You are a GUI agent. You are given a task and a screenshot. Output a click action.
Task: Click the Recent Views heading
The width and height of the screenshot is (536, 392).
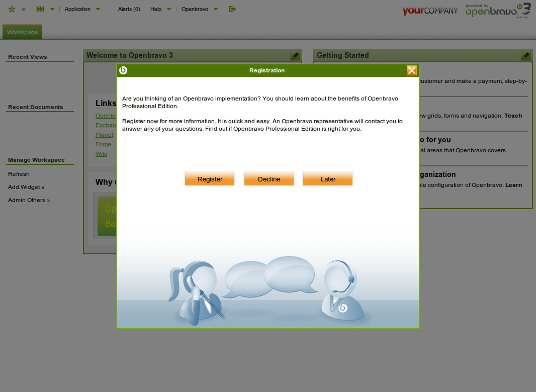(27, 57)
